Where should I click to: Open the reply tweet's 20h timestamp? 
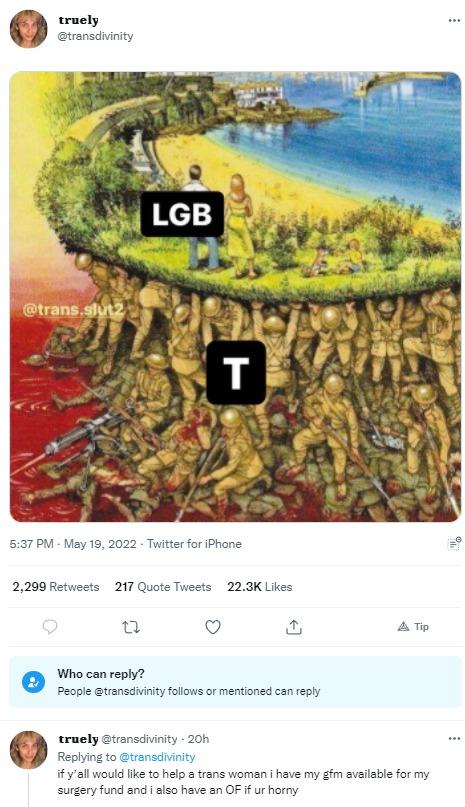(198, 739)
